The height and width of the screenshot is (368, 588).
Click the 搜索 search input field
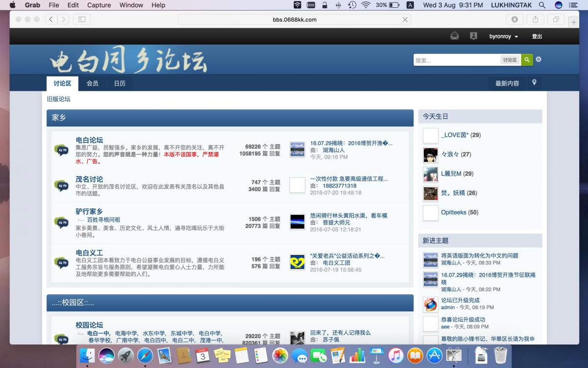coord(457,60)
